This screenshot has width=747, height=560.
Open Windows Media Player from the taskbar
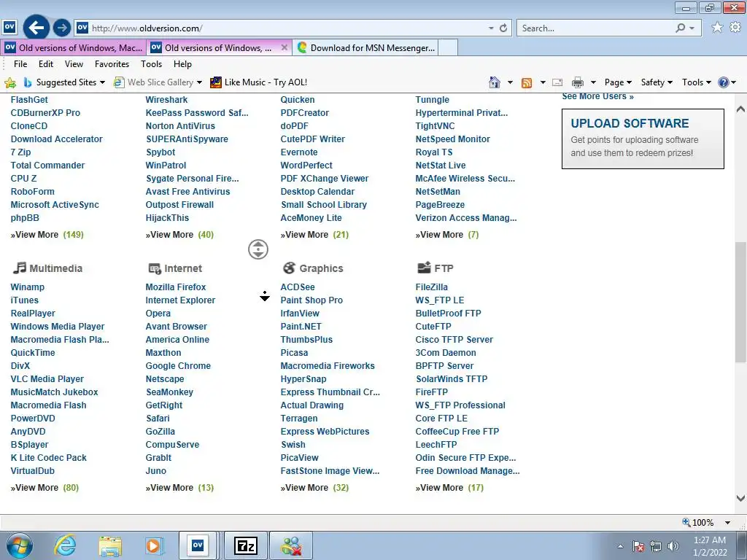click(154, 545)
